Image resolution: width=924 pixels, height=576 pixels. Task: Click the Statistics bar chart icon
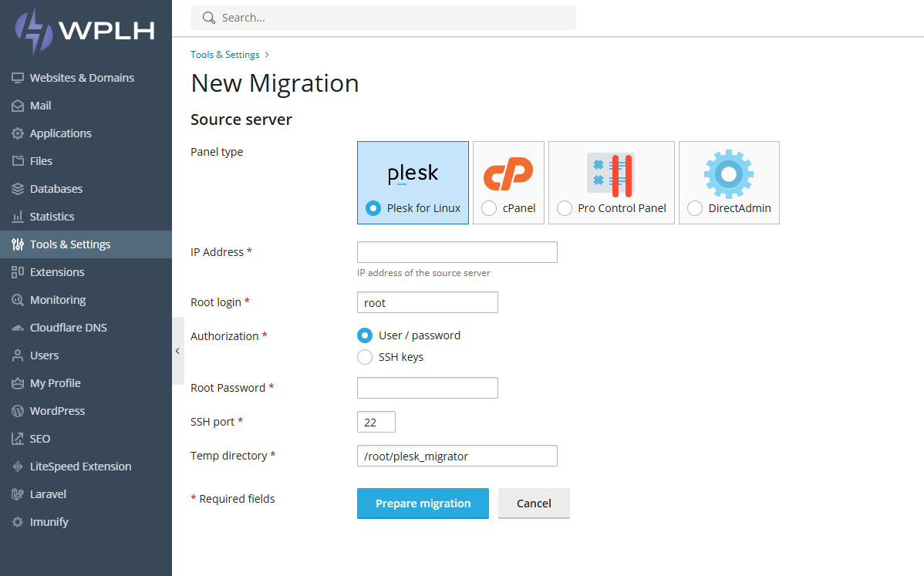(18, 216)
